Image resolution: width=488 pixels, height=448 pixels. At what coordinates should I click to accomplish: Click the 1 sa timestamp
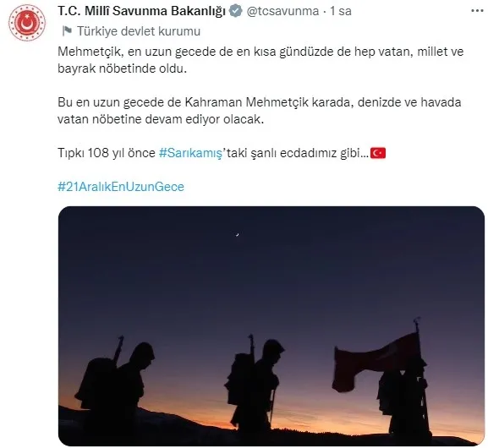pyautogui.click(x=341, y=11)
